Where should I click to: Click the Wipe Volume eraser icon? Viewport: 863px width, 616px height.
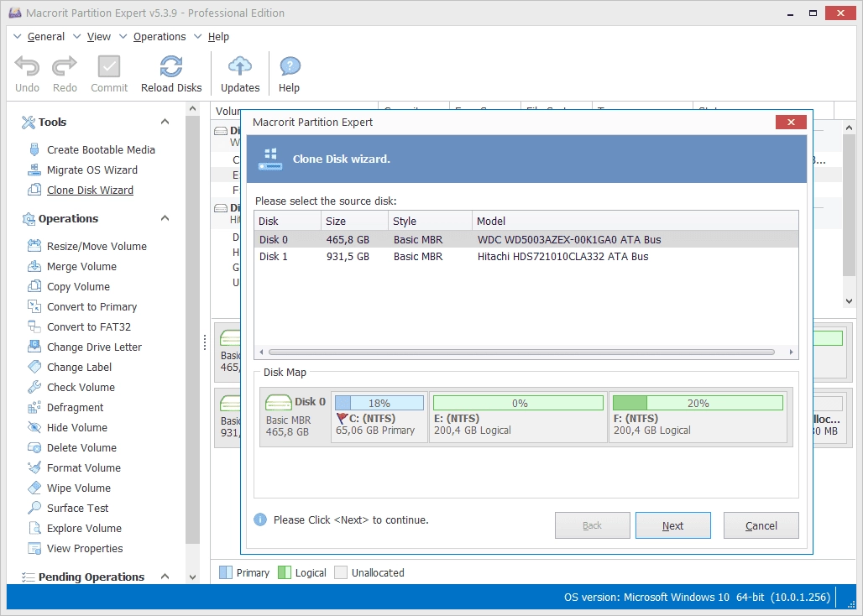pos(34,488)
